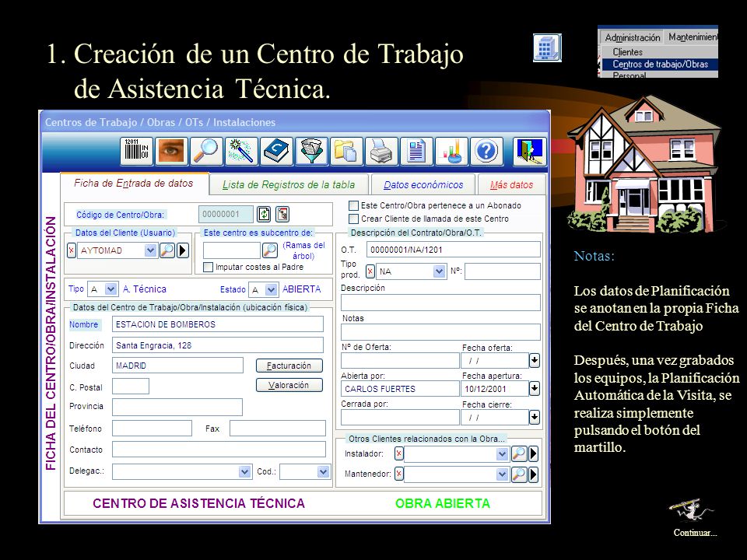747x560 pixels.
Task: Click the Mantenedor black arrow icon
Action: pyautogui.click(x=534, y=474)
